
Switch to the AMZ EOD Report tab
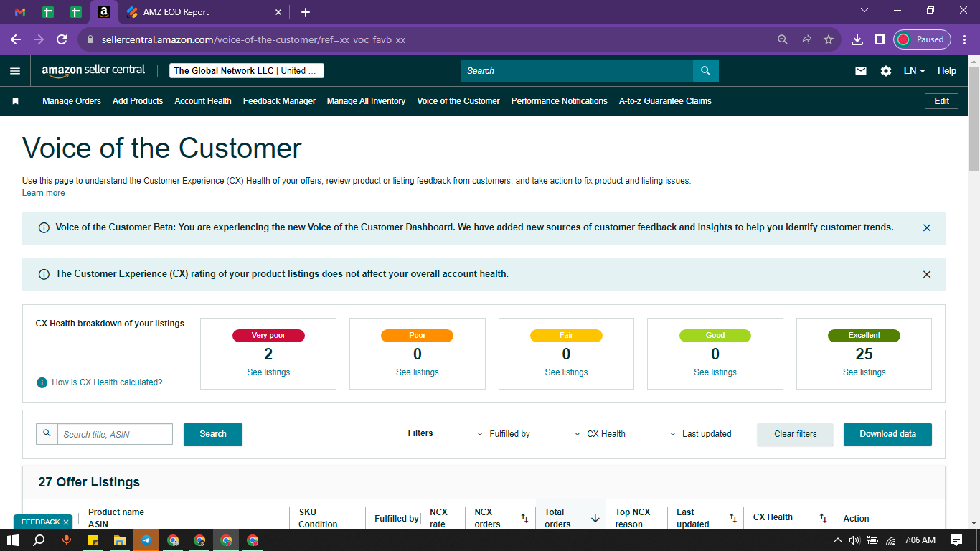click(x=204, y=12)
